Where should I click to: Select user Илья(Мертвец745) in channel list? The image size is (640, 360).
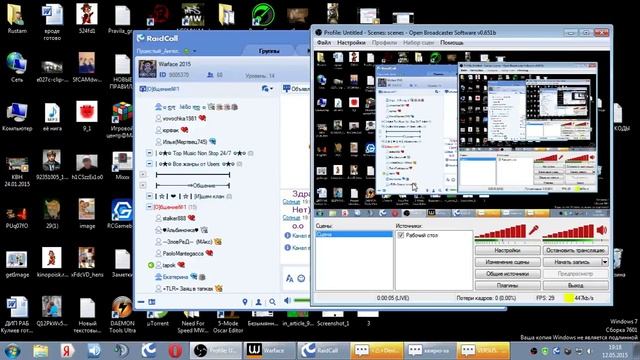coord(185,142)
